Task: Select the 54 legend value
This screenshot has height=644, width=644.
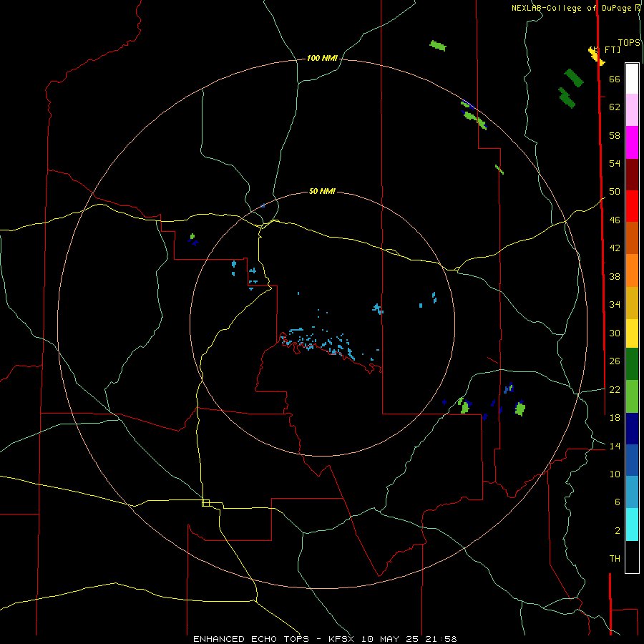Action: point(615,163)
